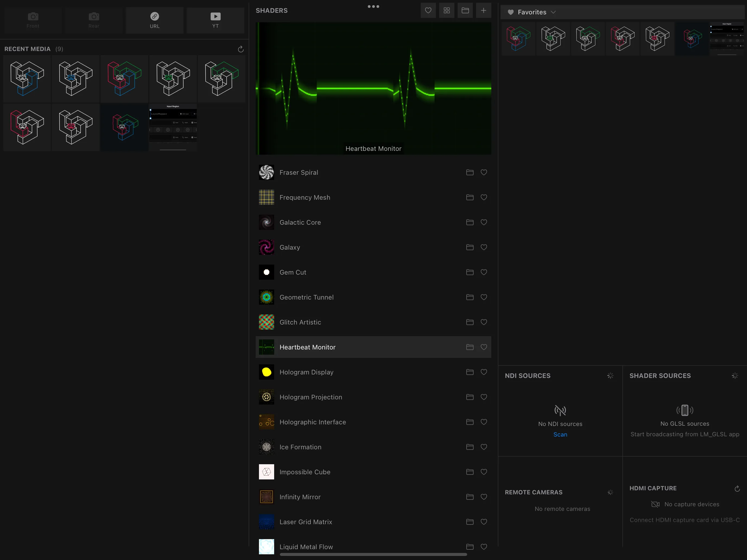The image size is (747, 560).
Task: Add a new shader with plus button
Action: (x=484, y=11)
